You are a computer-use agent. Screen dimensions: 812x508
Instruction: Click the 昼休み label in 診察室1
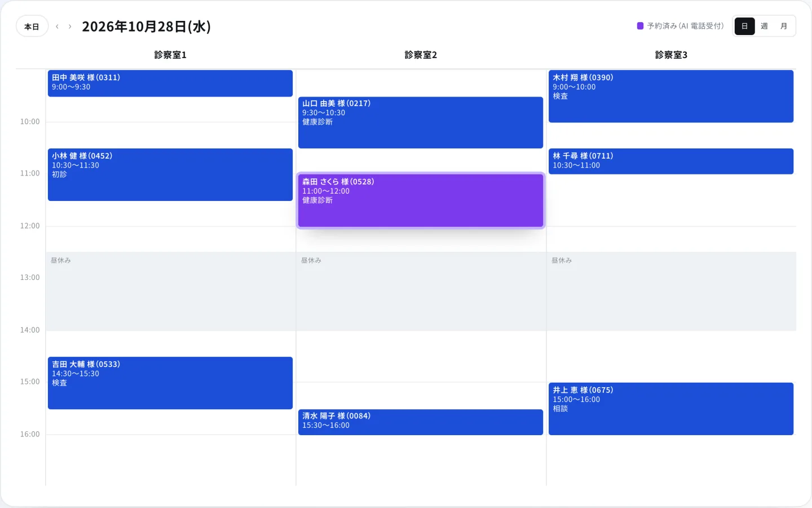61,260
